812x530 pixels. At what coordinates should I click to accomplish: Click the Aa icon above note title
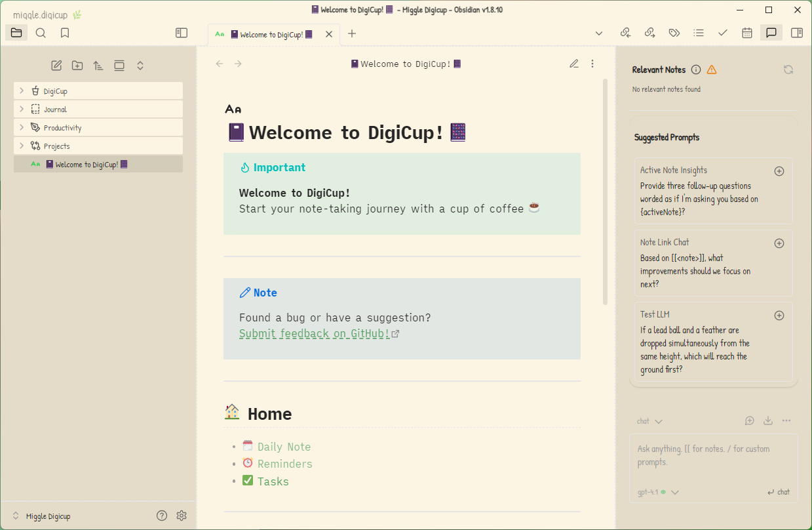(233, 109)
